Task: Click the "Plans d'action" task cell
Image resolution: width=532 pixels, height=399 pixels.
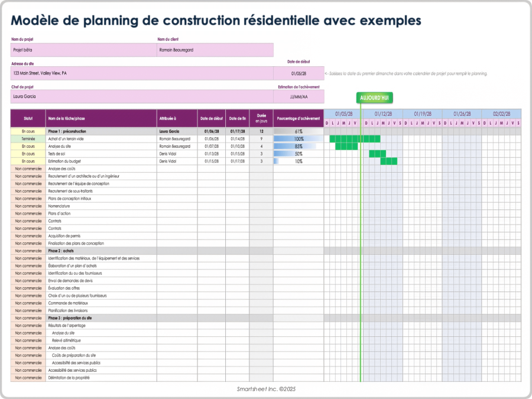Action: coord(101,213)
